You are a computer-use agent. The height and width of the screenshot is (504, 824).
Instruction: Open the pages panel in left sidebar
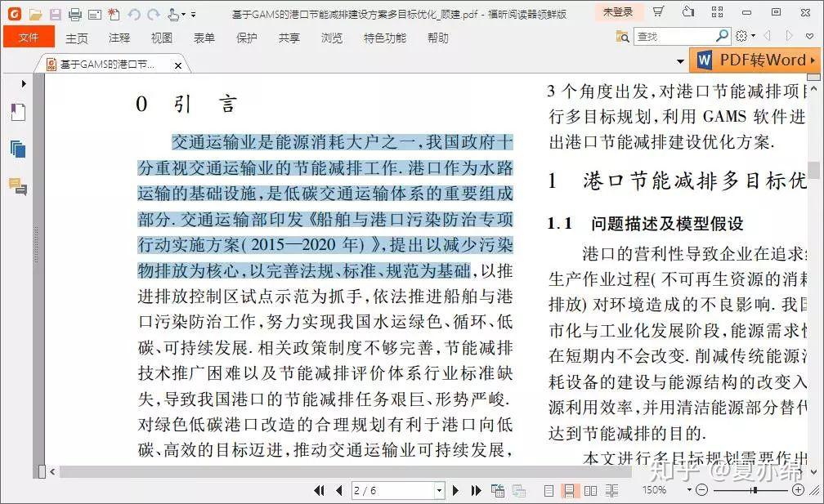(x=18, y=149)
